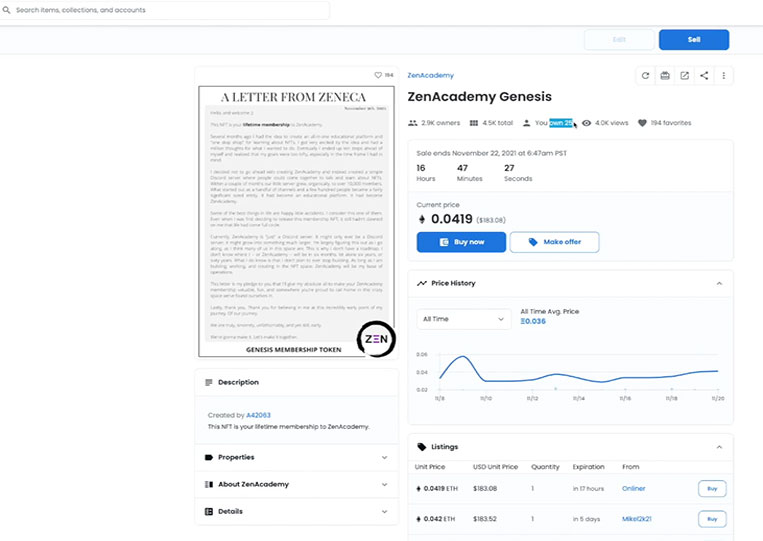Screen dimensions: 763x541
Task: Click the 'in 5 days' expiration cell
Action: tap(586, 519)
